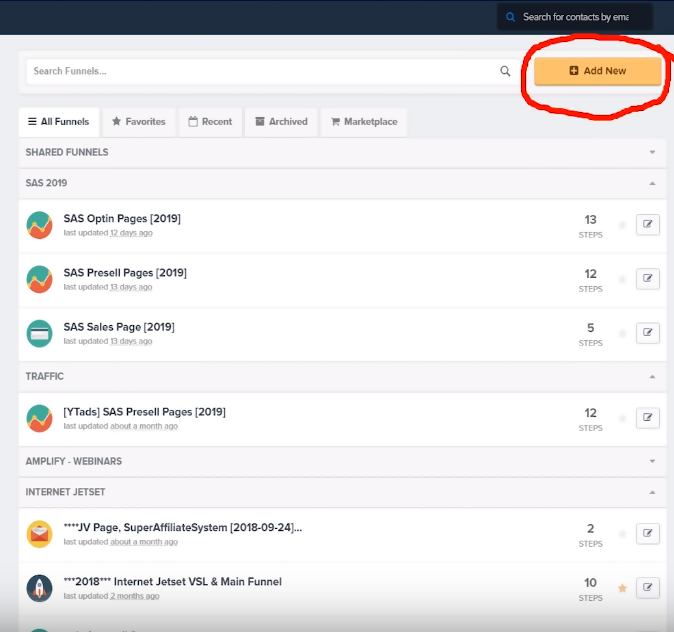This screenshot has height=632, width=674.
Task: Collapse the Traffic section arrow
Action: pyautogui.click(x=652, y=377)
